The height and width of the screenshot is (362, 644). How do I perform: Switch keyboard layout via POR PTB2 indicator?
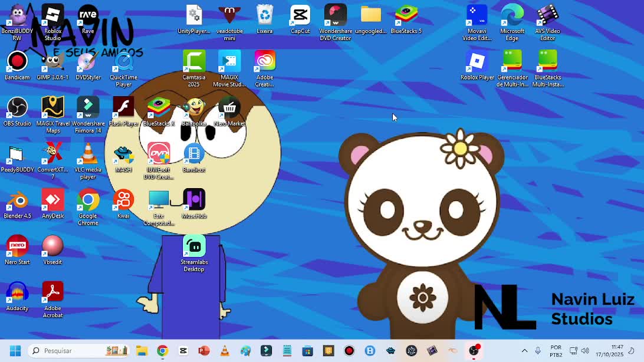555,350
